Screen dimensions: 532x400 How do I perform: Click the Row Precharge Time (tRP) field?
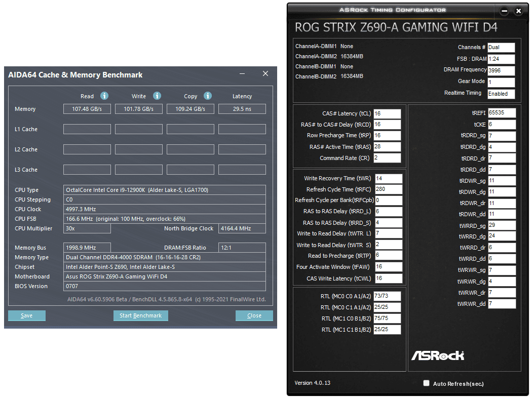[x=387, y=136]
